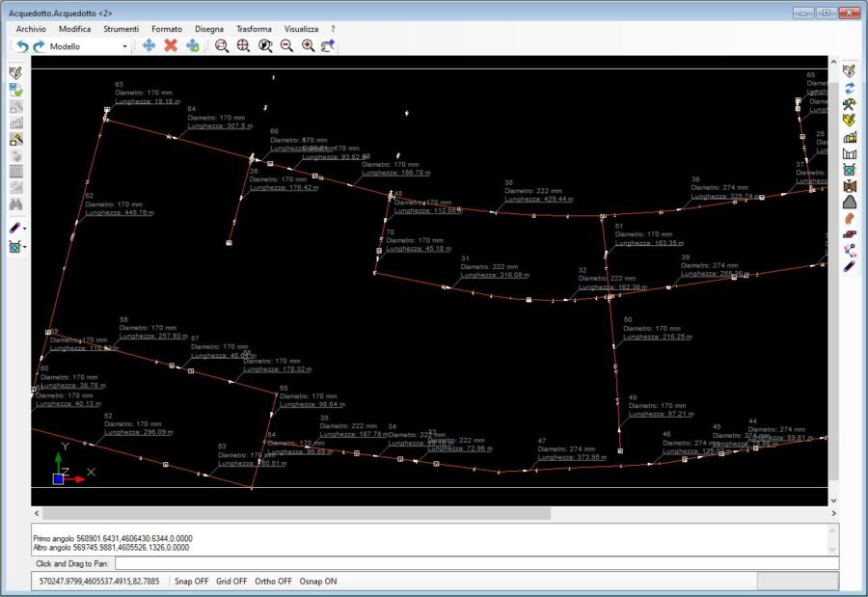Image resolution: width=868 pixels, height=597 pixels.
Task: Click pipe 47 label Lunghezza 373.95 m
Action: point(572,457)
